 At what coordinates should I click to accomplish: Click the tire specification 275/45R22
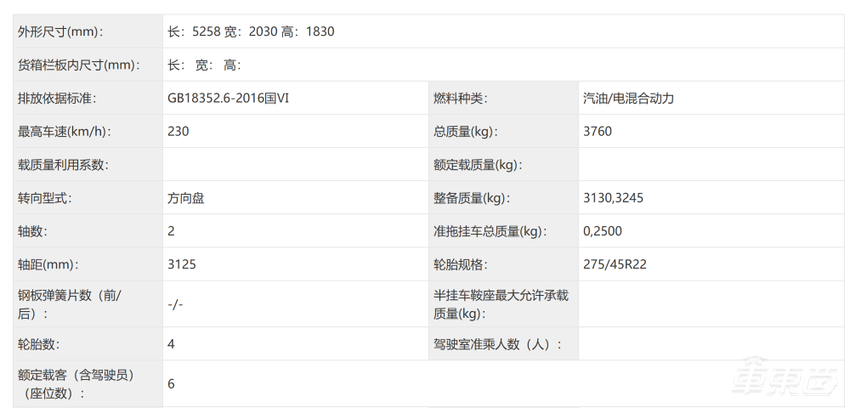616,265
